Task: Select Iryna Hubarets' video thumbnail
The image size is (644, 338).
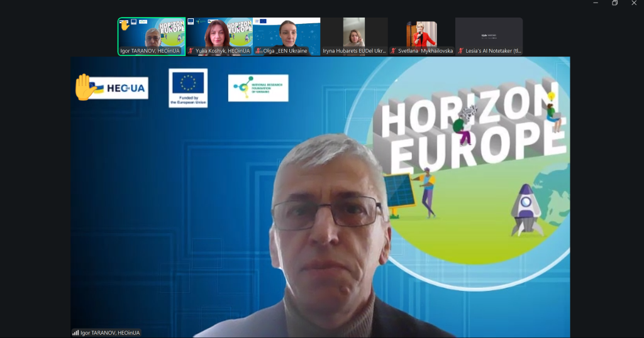Action: pyautogui.click(x=354, y=35)
